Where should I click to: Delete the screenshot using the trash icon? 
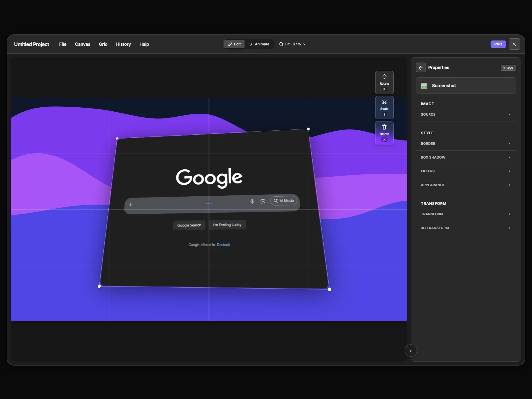tap(384, 127)
